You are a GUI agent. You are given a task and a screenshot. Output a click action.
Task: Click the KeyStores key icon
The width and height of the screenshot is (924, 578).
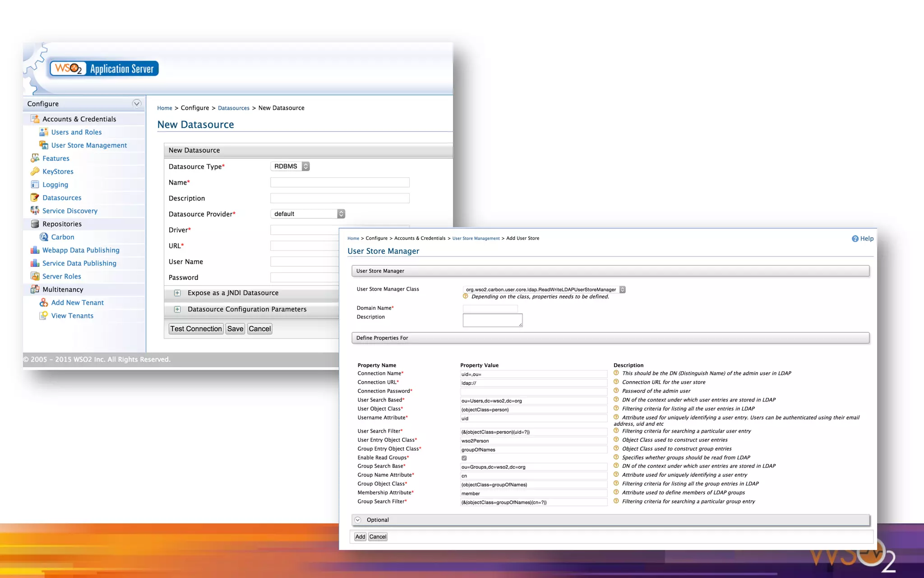click(35, 171)
